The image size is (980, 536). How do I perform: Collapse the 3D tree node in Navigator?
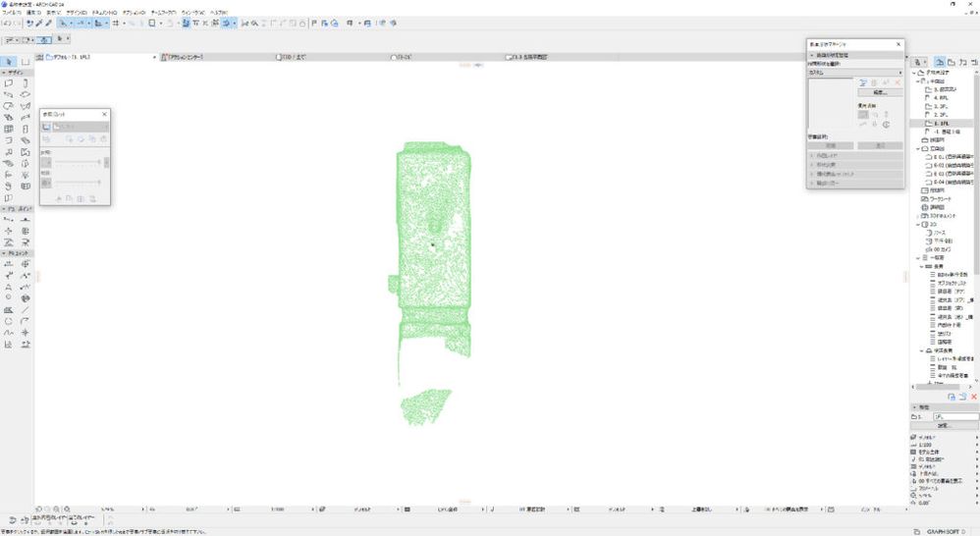pos(918,224)
